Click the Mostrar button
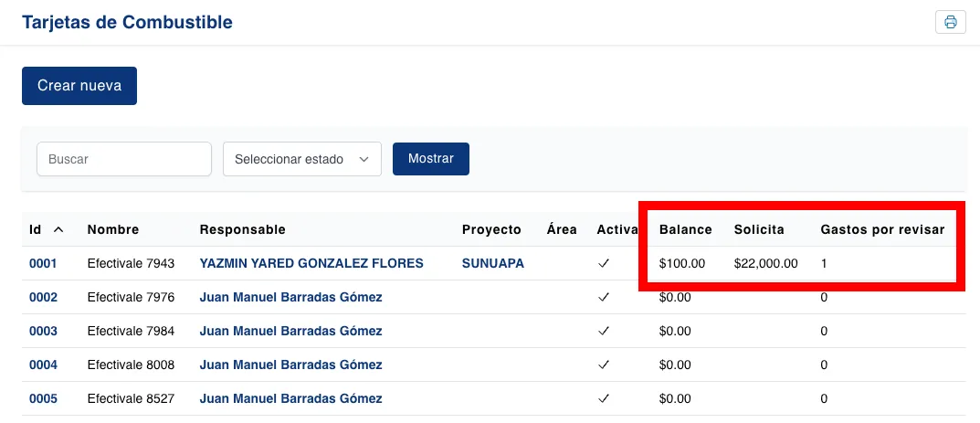This screenshot has height=423, width=980. [430, 159]
